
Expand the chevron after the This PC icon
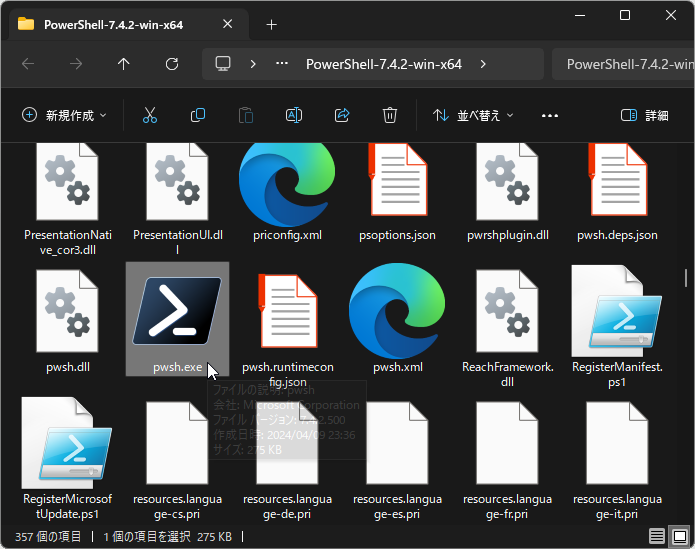pos(253,64)
